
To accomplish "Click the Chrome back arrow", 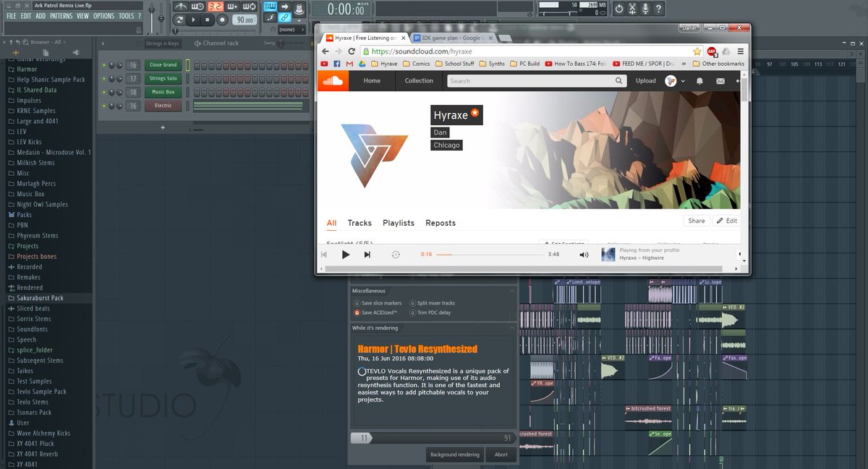I will click(324, 51).
